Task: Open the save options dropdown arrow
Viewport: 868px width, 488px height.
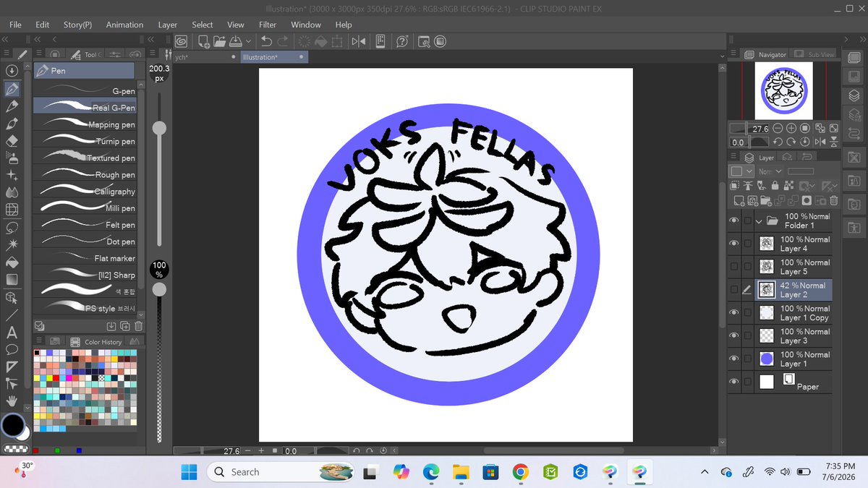Action: tap(248, 41)
